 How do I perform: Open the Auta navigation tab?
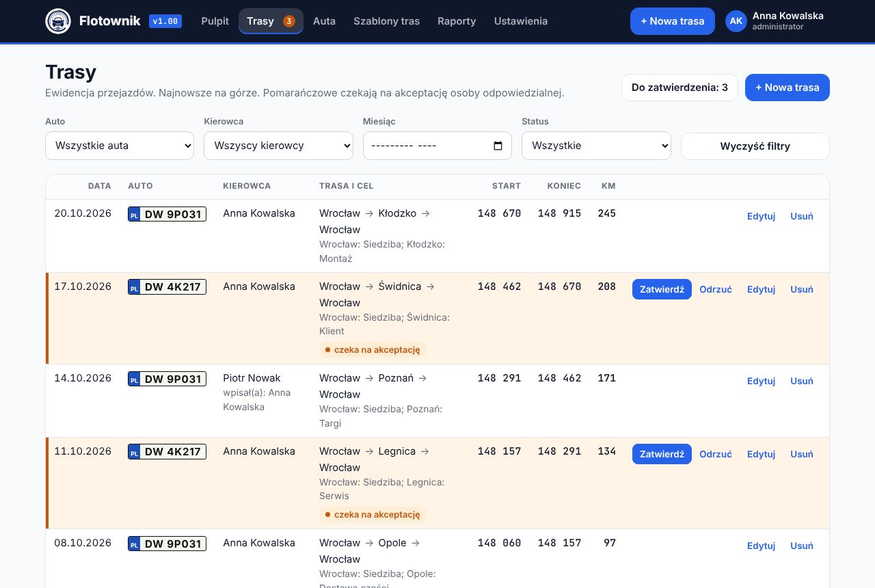tap(324, 21)
